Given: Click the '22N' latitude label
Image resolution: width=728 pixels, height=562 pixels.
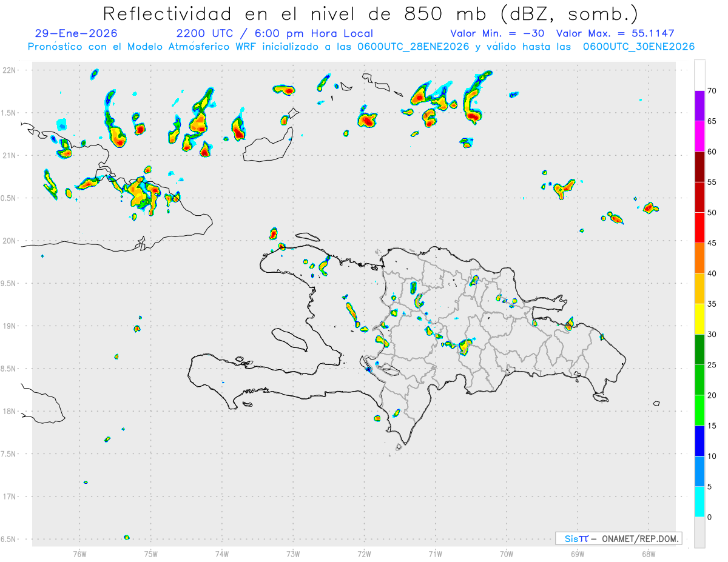Looking at the screenshot, I should (x=10, y=70).
